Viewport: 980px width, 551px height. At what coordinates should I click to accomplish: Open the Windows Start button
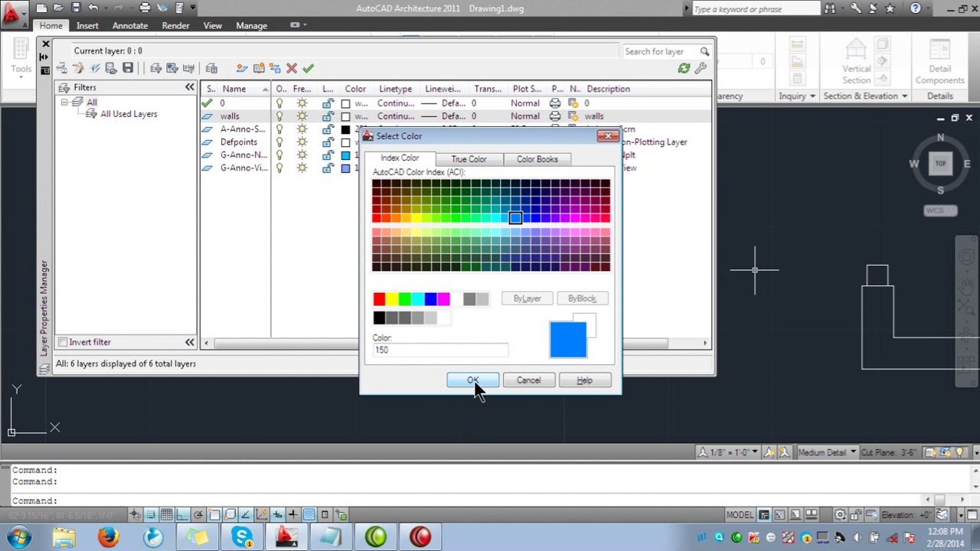19,536
